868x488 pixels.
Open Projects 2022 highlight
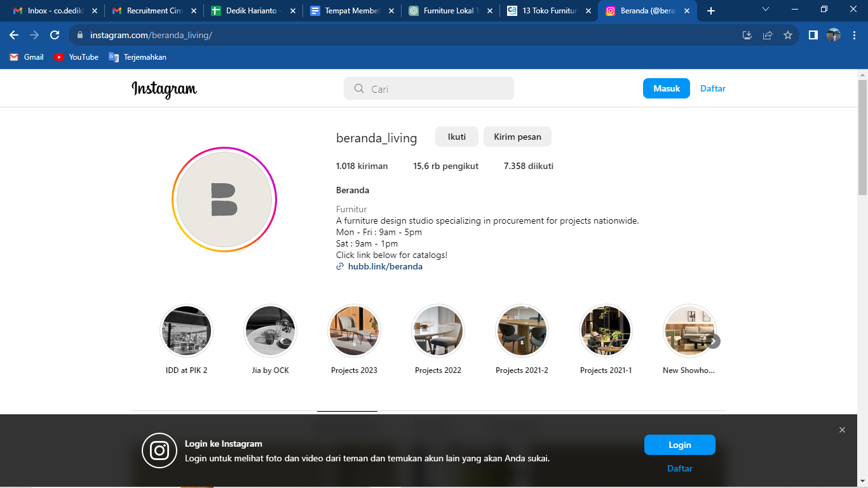coord(438,331)
